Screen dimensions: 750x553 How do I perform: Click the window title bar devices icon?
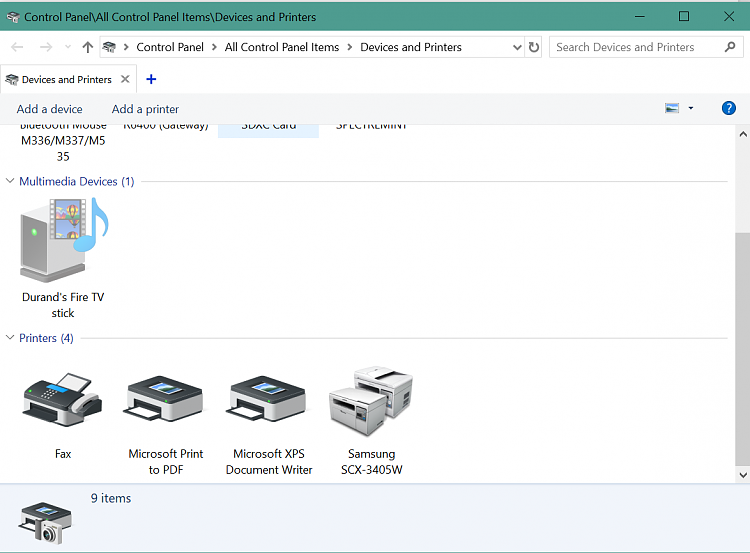[x=13, y=17]
